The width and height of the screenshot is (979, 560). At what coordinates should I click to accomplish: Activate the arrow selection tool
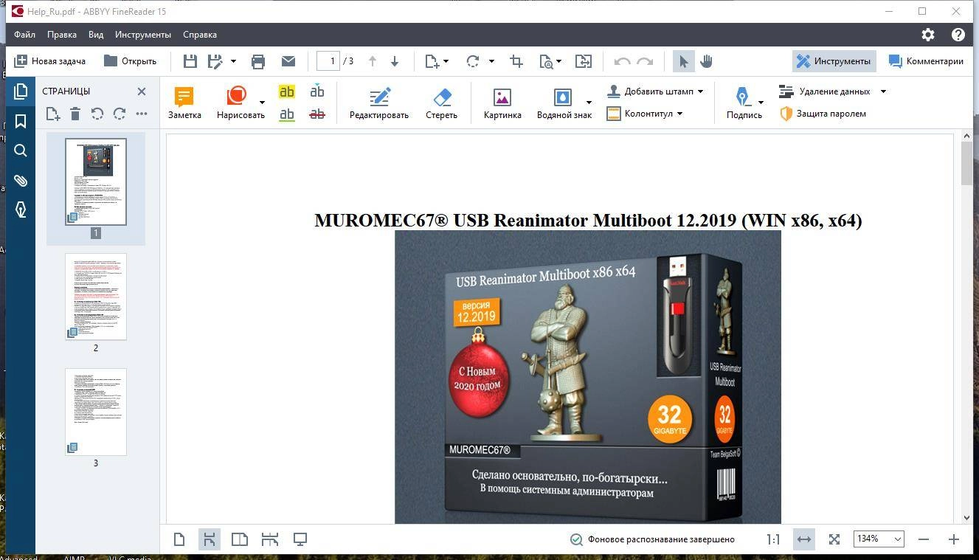pyautogui.click(x=684, y=61)
